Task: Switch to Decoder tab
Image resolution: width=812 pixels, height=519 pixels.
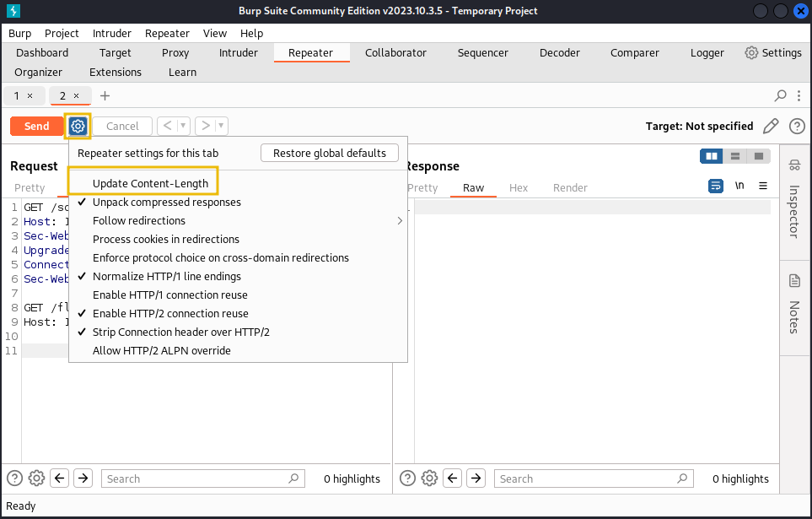Action: pos(560,53)
